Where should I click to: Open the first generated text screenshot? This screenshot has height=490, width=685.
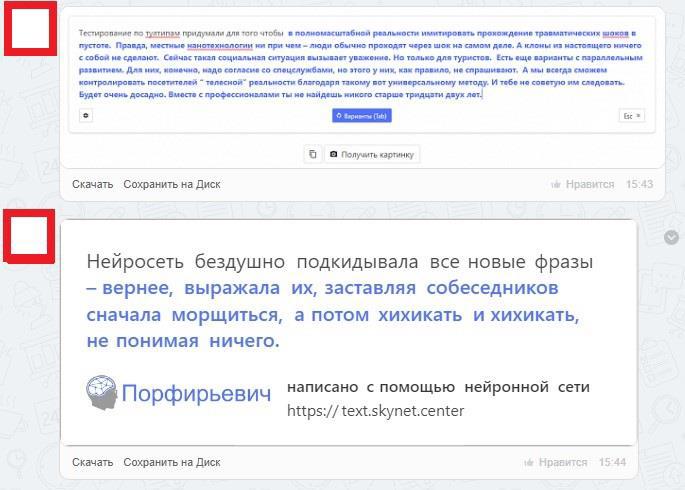[362, 75]
